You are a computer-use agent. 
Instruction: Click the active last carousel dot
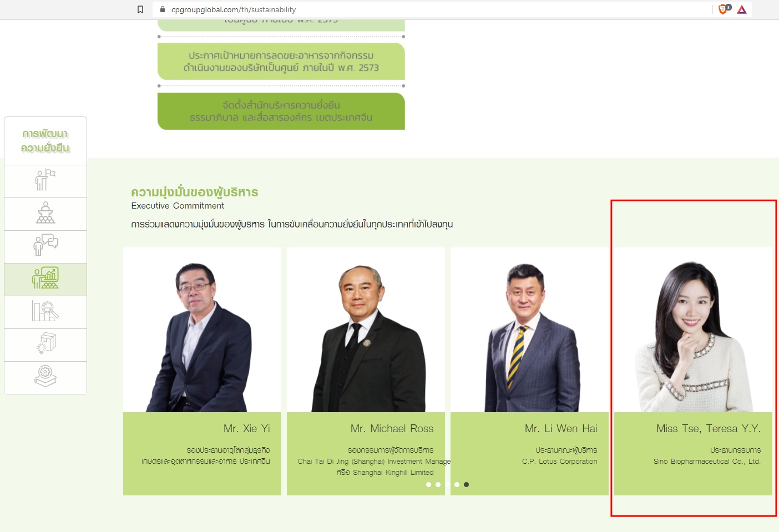(466, 484)
